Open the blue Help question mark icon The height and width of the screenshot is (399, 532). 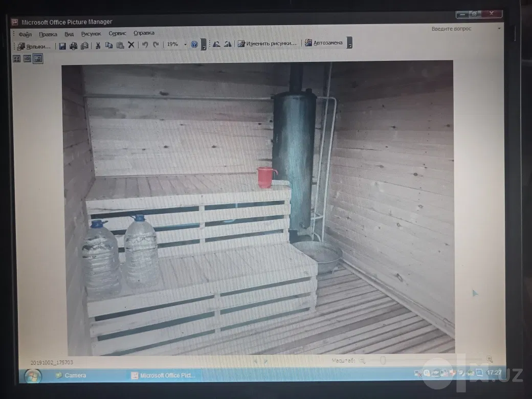click(194, 44)
